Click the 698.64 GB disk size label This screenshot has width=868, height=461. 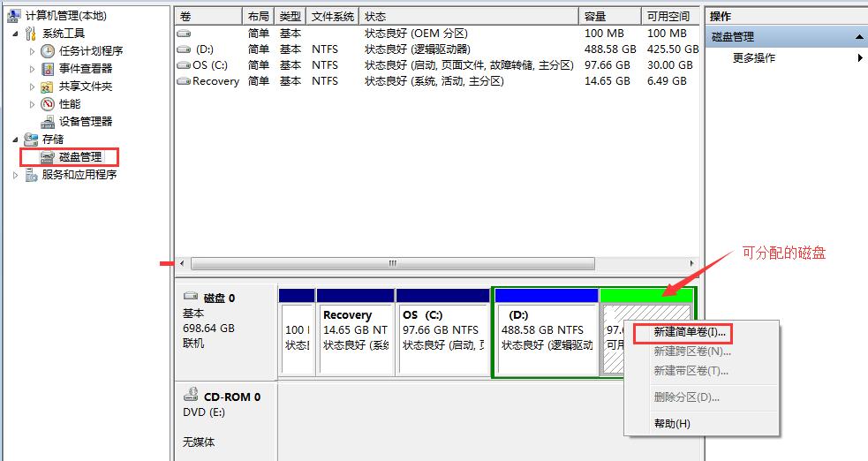[x=208, y=329]
